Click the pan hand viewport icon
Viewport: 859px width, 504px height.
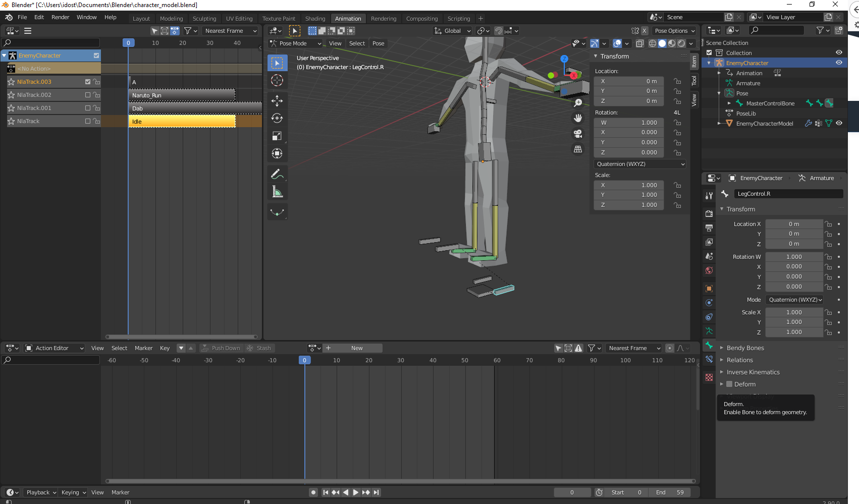[x=578, y=118]
